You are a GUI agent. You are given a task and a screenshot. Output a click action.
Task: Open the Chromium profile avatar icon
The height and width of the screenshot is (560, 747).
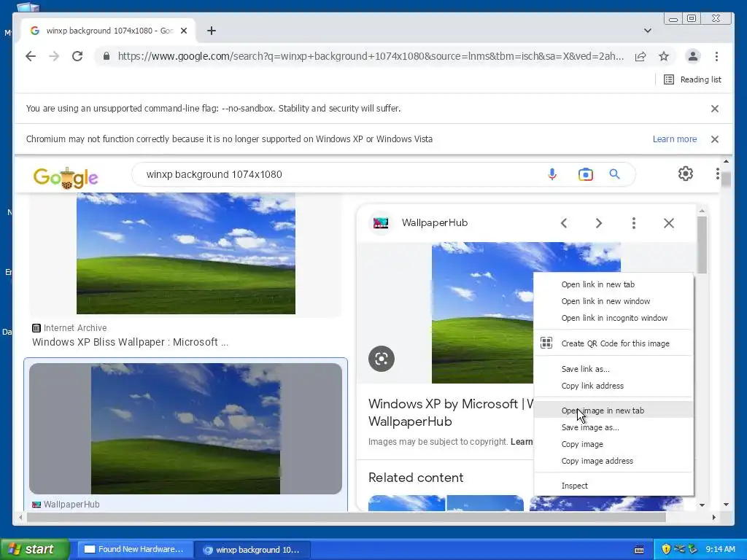coord(693,56)
